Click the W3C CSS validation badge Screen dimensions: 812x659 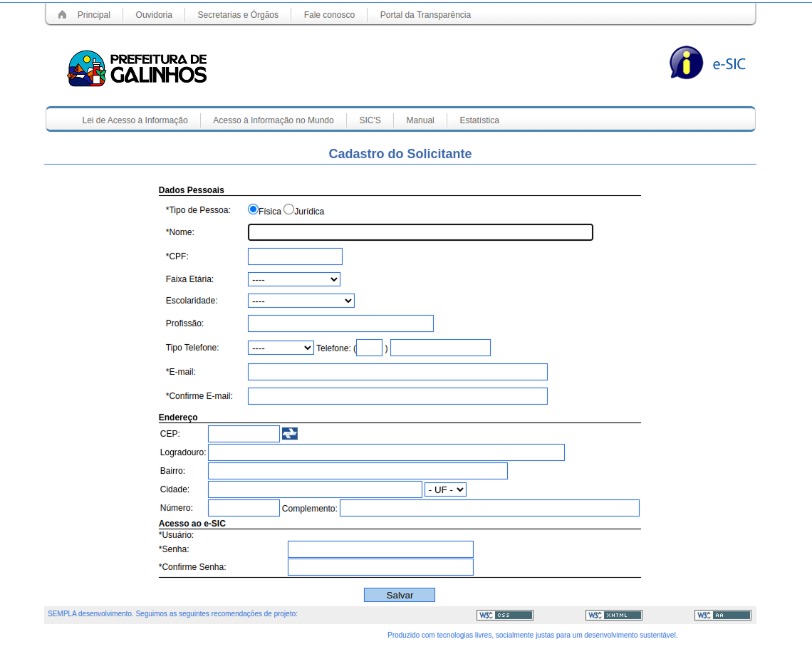504,615
